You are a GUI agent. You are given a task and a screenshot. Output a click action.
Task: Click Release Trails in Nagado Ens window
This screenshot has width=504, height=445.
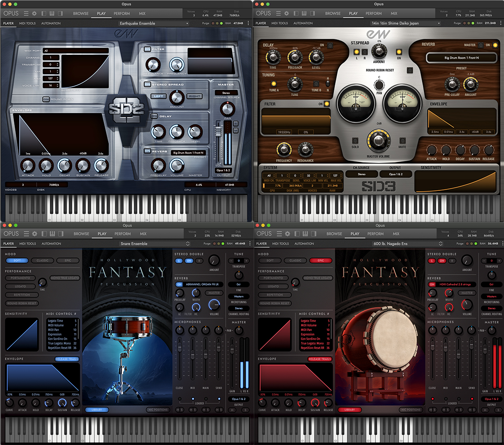[319, 359]
